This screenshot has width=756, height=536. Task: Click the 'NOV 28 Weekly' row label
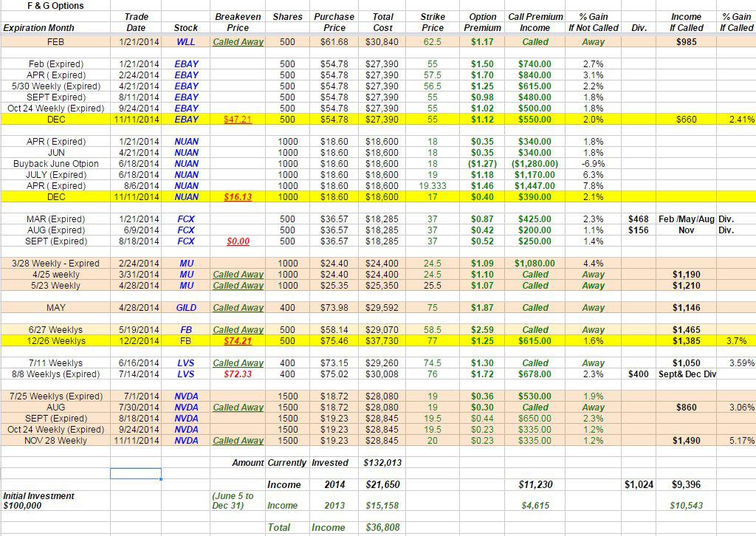[x=56, y=441]
